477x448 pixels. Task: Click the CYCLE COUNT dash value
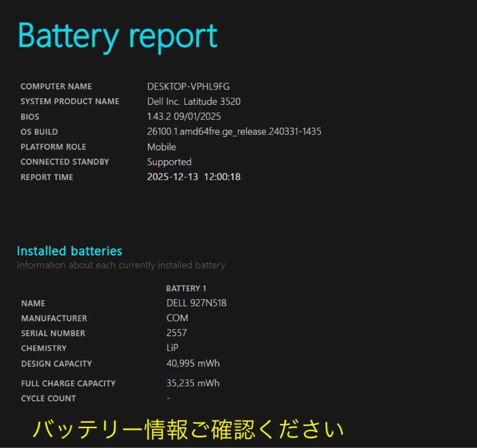[167, 398]
